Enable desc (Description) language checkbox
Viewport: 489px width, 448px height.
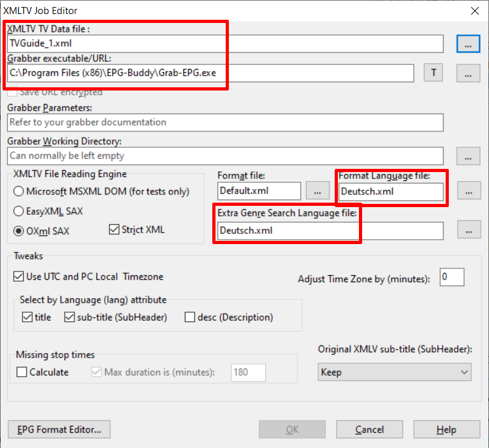191,317
